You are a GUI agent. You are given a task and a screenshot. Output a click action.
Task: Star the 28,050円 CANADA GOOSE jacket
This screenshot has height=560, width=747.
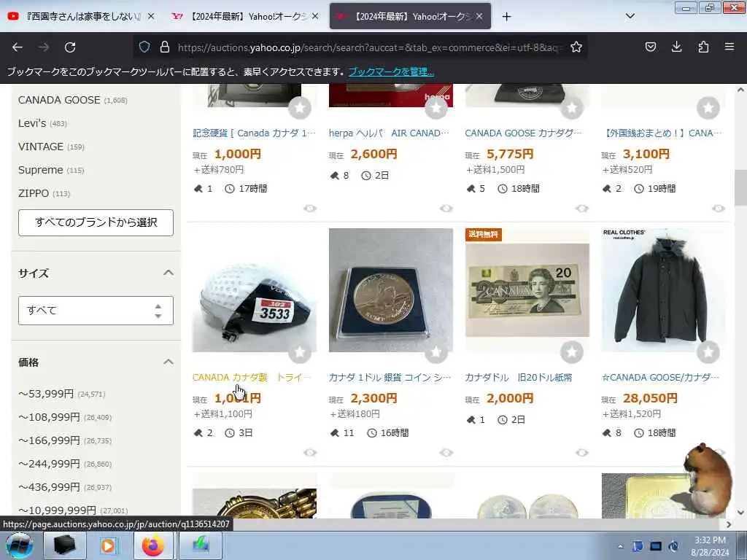coord(708,352)
